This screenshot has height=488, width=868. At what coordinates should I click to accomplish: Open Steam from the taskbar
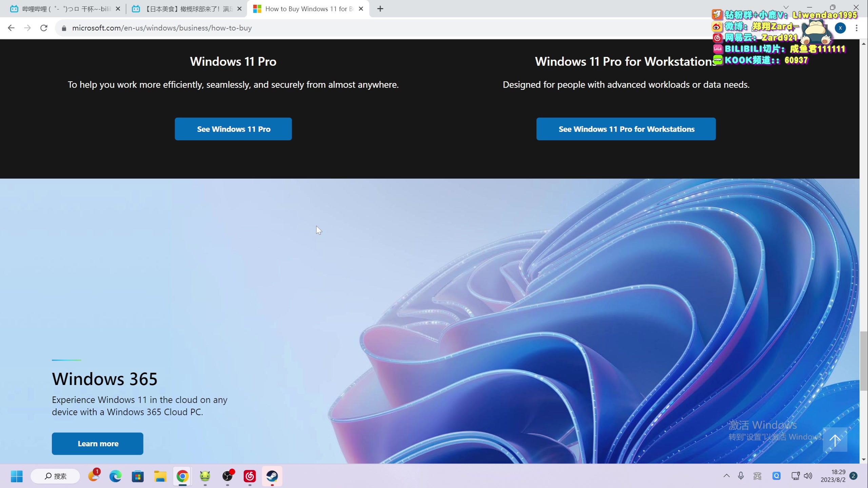pyautogui.click(x=272, y=476)
